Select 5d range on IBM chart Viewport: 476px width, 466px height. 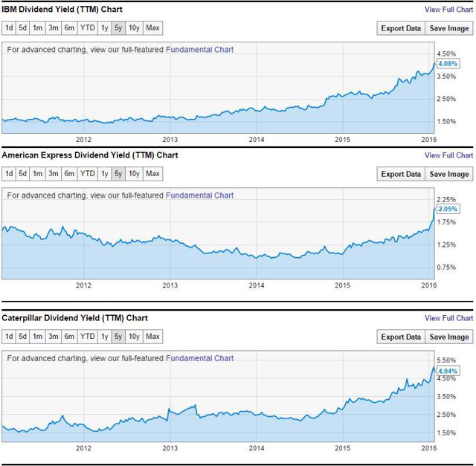[x=22, y=28]
